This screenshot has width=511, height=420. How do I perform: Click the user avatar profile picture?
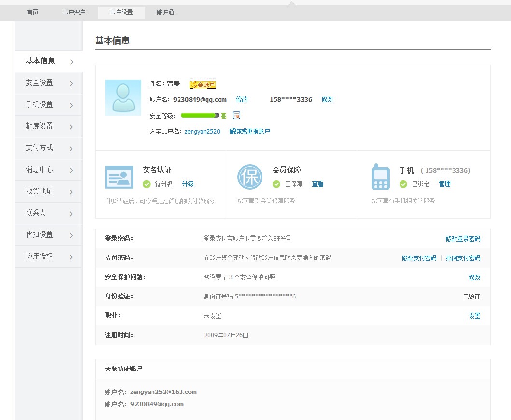(123, 97)
